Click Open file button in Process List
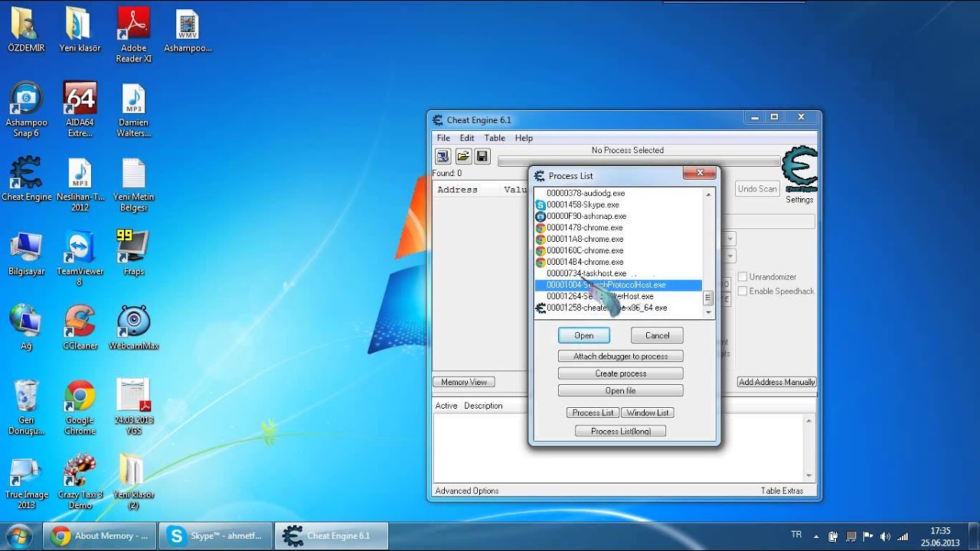 pyautogui.click(x=621, y=390)
